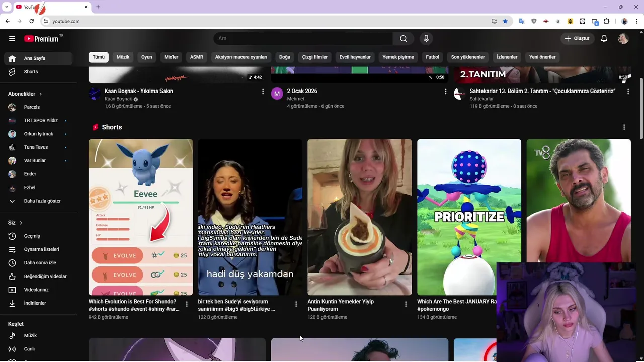Select the Müzik filter chip
This screenshot has height=362, width=644.
(123, 57)
